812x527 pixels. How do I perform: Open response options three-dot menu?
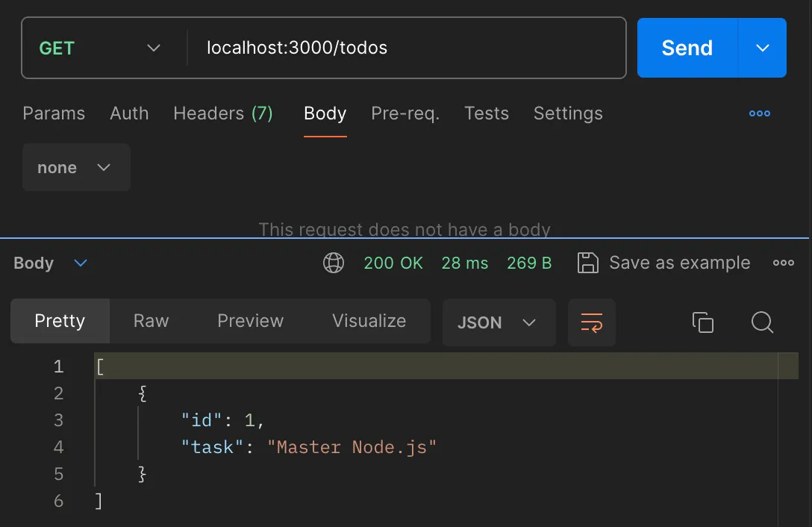783,263
